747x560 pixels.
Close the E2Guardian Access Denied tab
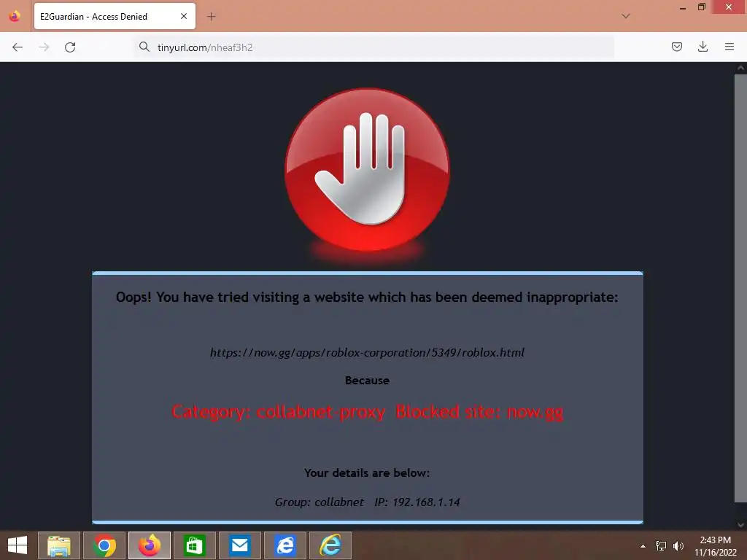(x=183, y=16)
